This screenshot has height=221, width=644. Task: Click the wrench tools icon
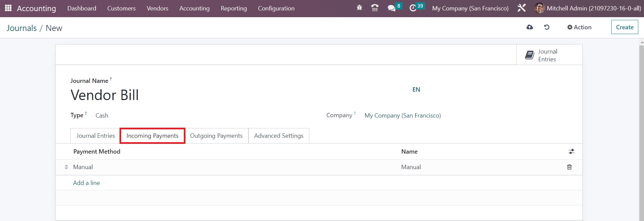(x=521, y=8)
